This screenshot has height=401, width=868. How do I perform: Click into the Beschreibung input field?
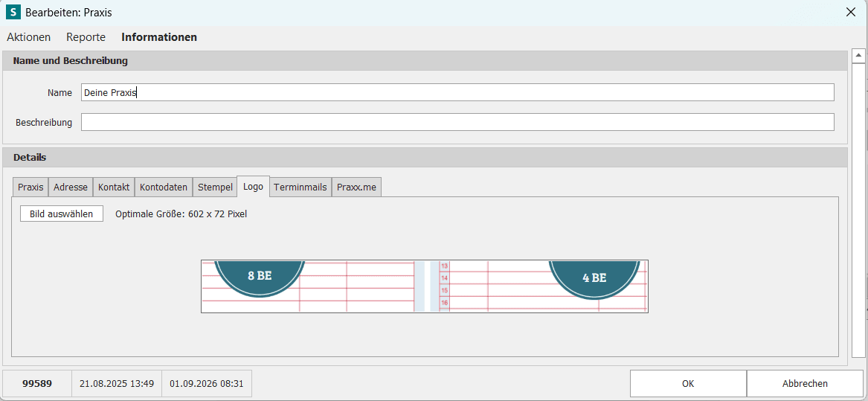tap(457, 122)
